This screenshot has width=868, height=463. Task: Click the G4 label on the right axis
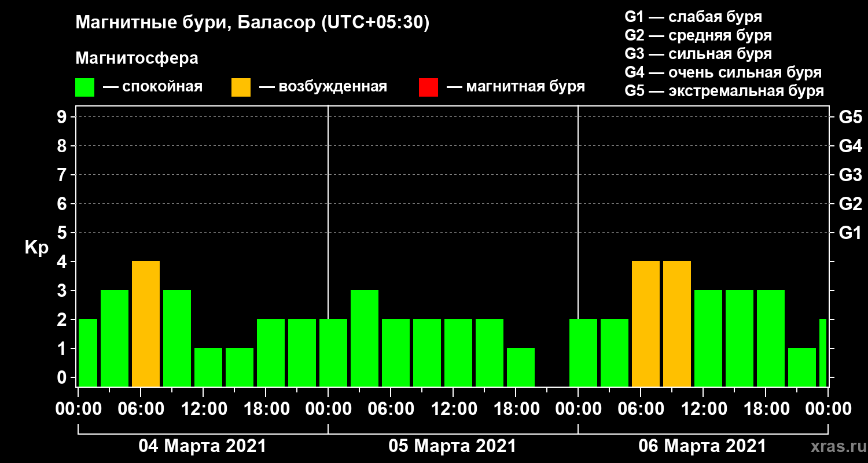coord(851,146)
